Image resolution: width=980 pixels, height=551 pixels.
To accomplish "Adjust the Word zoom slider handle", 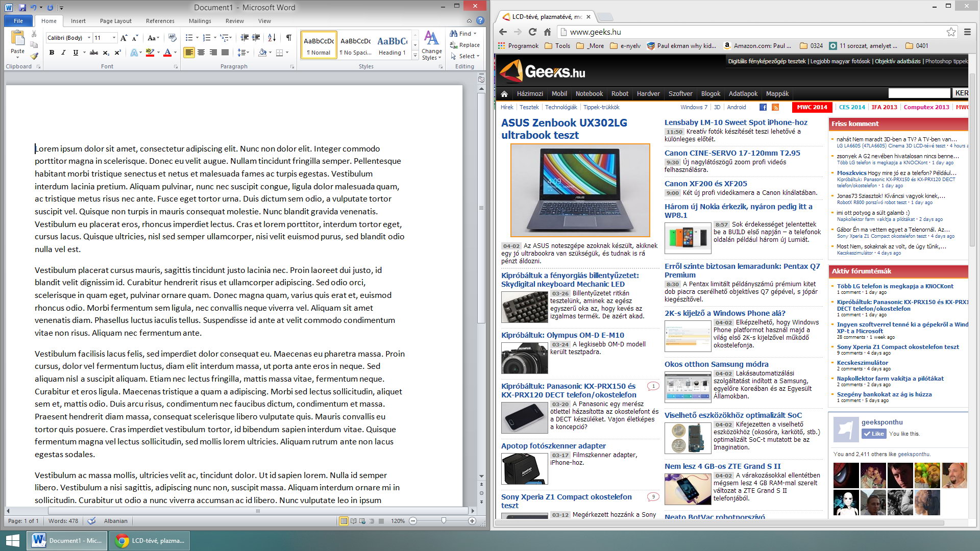I will pyautogui.click(x=444, y=521).
